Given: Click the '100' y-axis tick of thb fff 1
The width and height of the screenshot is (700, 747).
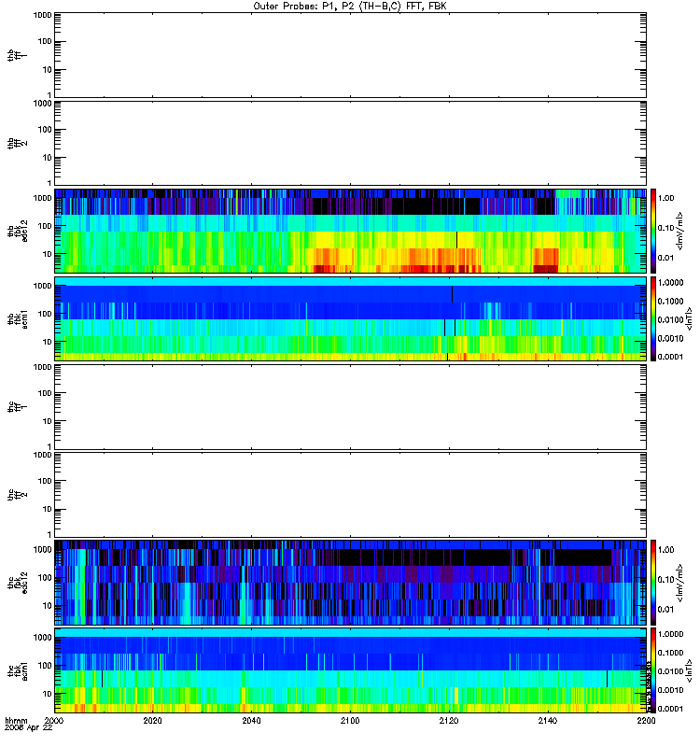Looking at the screenshot, I should pos(45,41).
